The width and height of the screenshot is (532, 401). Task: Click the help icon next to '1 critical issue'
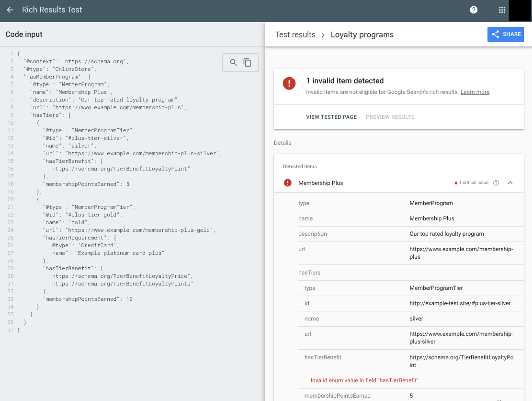point(496,183)
